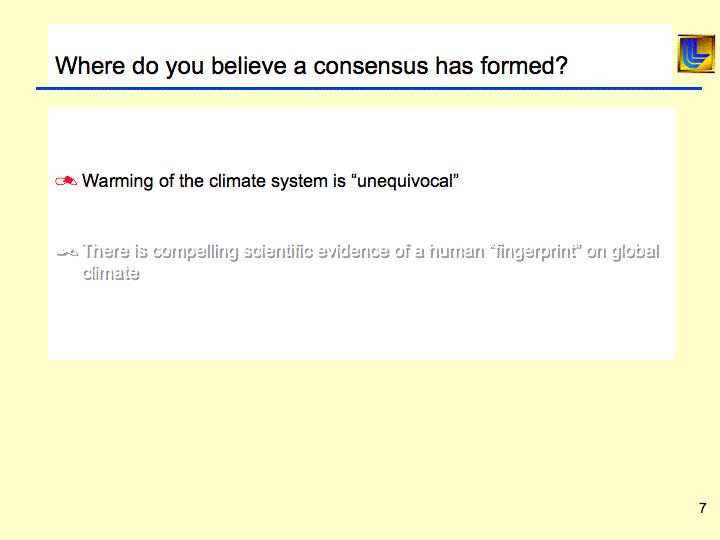Click the word 'global' in the faded bullet
The image size is (720, 540).
click(x=636, y=252)
